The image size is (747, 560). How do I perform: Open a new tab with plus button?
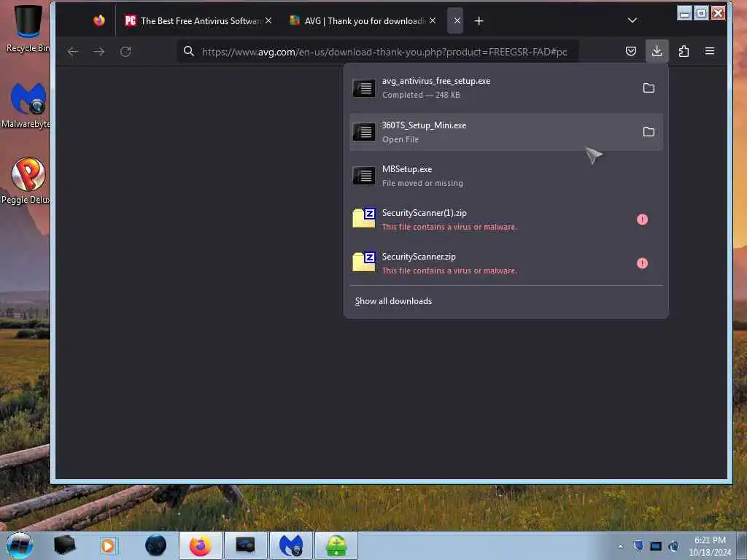(x=479, y=21)
